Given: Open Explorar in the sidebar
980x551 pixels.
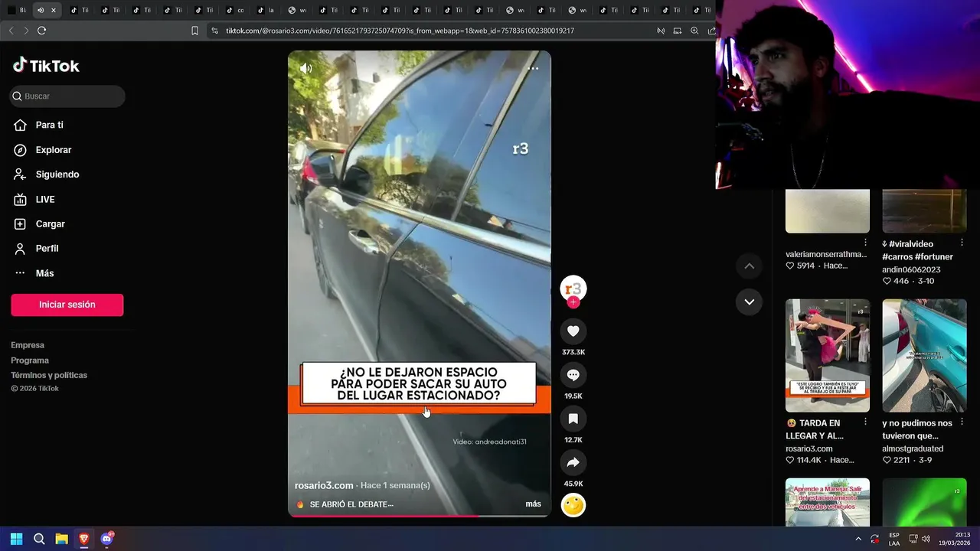Looking at the screenshot, I should point(53,150).
